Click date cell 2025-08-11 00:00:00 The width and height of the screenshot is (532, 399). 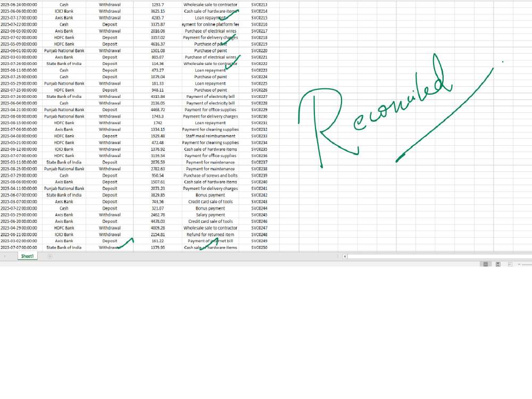(21, 70)
